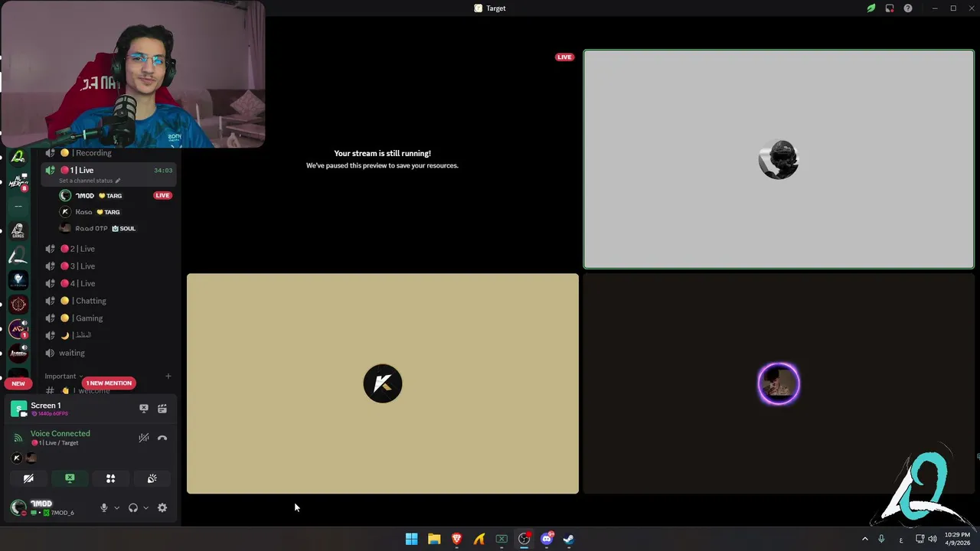Open the ELYSIUM server icon
This screenshot has width=980, height=551.
[x=18, y=279]
